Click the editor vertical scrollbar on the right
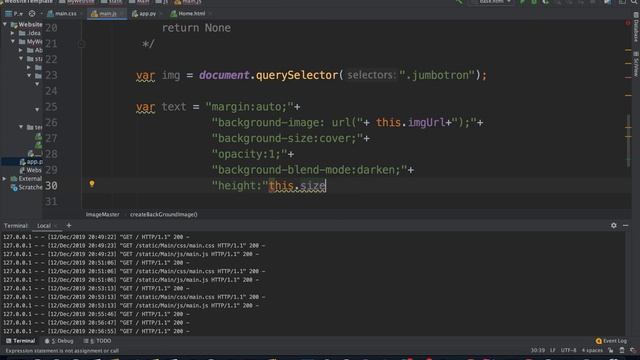The width and height of the screenshot is (640, 360). pos(628,141)
